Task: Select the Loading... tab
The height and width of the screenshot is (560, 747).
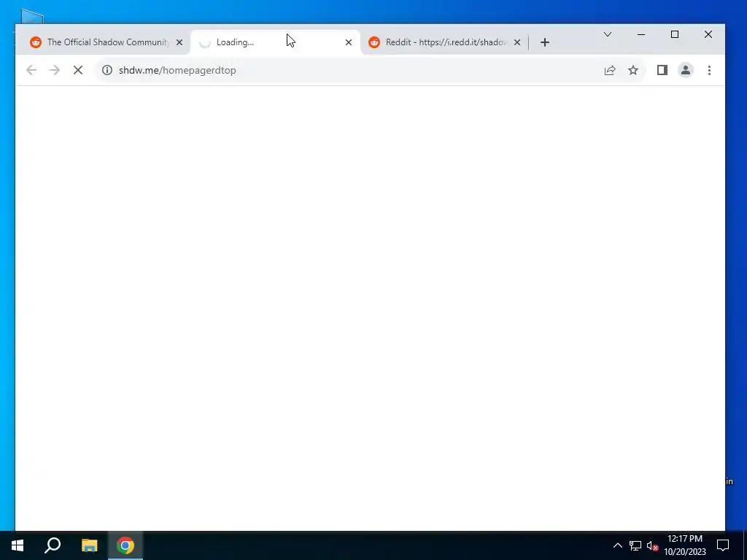Action: [275, 42]
